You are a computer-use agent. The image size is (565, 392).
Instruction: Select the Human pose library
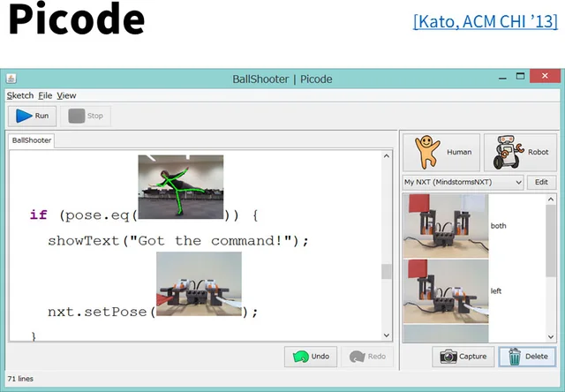click(x=441, y=153)
